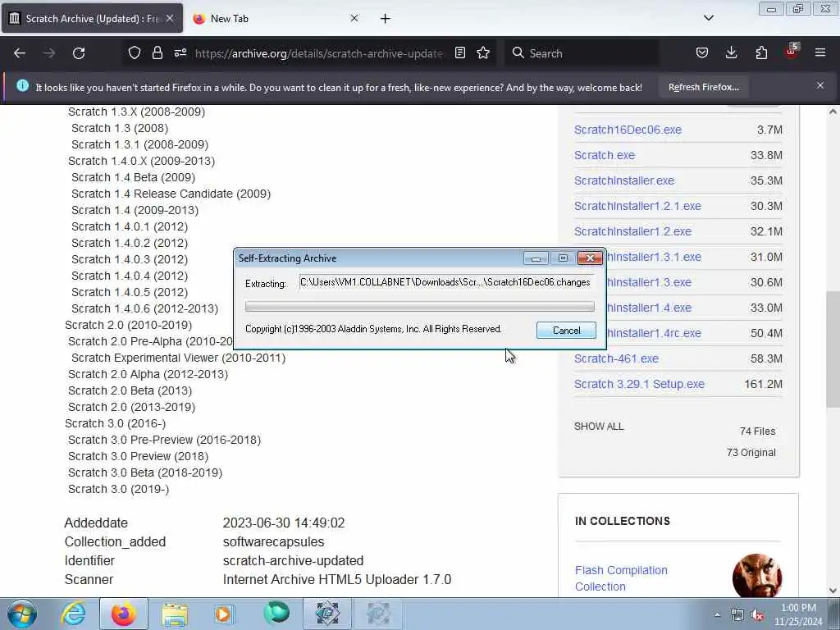
Task: Bookmark this page with the star
Action: click(483, 53)
